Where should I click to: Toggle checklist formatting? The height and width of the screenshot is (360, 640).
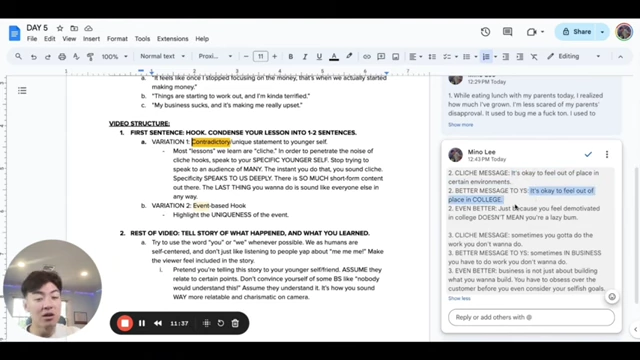pos(447,57)
